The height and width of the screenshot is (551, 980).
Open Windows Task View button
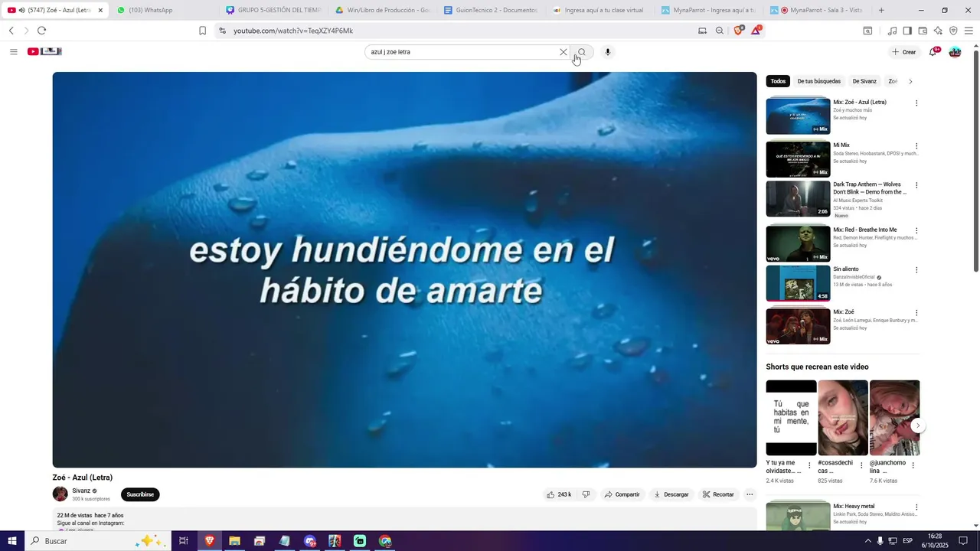click(x=184, y=541)
